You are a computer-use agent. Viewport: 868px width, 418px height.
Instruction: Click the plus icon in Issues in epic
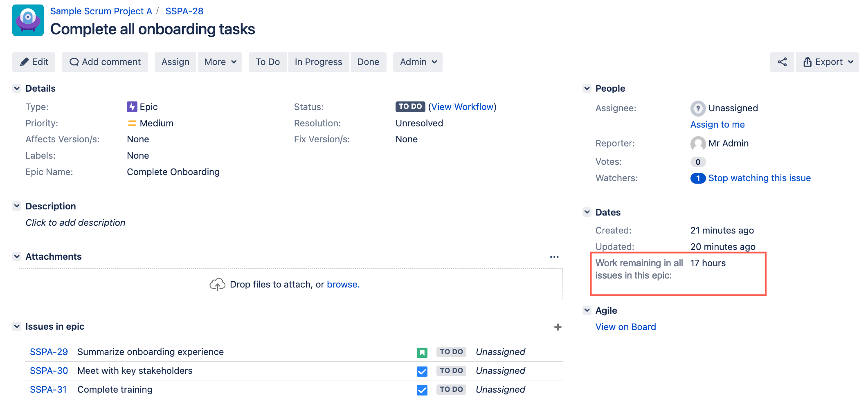(x=558, y=327)
